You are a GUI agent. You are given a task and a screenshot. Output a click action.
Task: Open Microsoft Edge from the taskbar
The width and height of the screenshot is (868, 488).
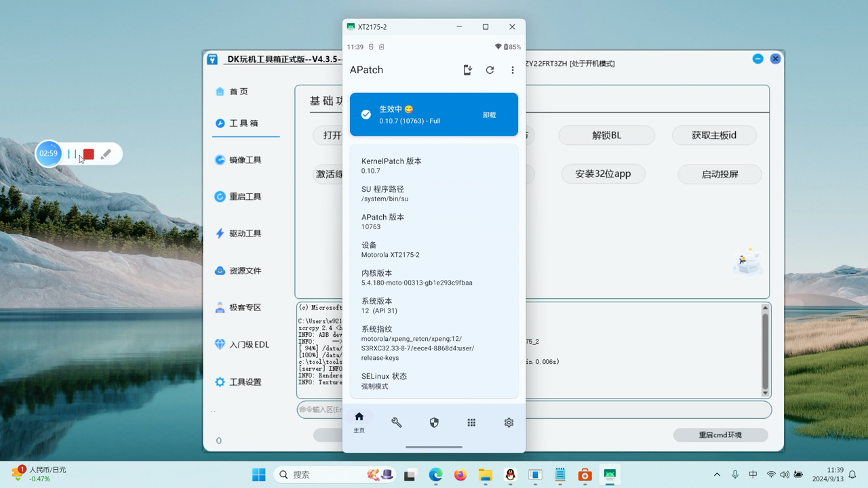pos(435,474)
